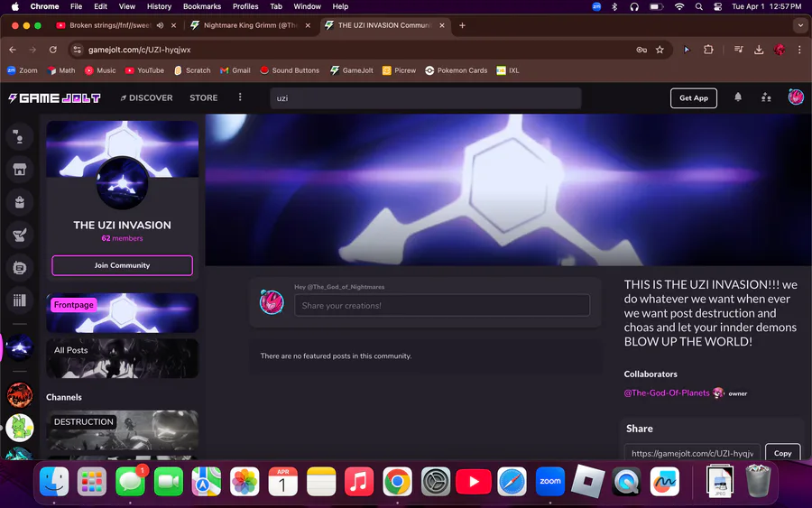The height and width of the screenshot is (508, 812).
Task: Click the Game Jolt search field with uzi
Action: tap(425, 97)
